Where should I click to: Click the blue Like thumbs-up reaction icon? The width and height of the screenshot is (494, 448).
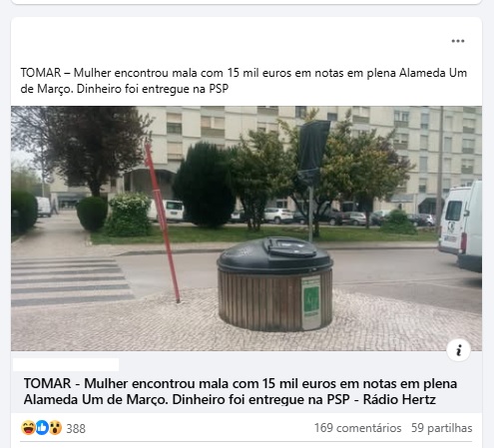[42, 427]
